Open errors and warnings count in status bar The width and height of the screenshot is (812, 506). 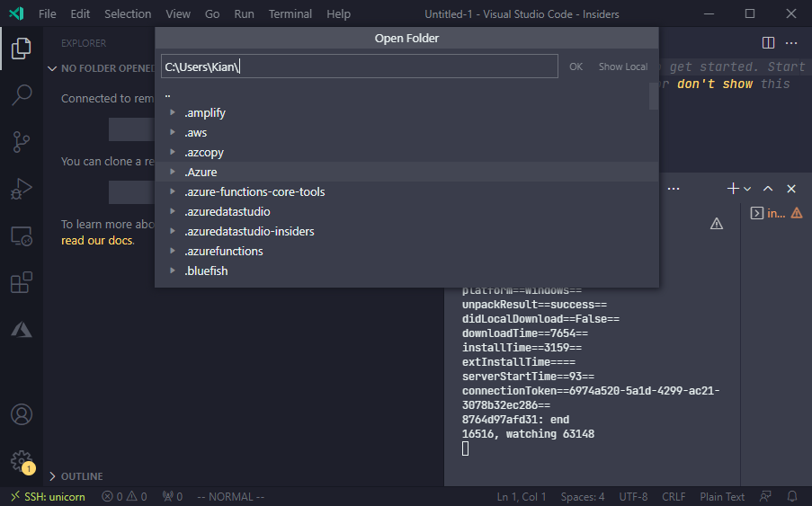pyautogui.click(x=124, y=497)
